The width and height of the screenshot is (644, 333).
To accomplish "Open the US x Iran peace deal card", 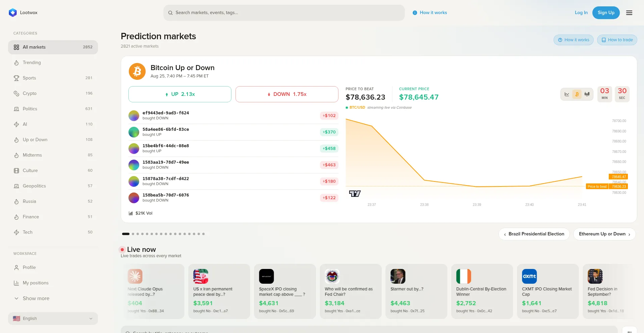I will pos(219,291).
